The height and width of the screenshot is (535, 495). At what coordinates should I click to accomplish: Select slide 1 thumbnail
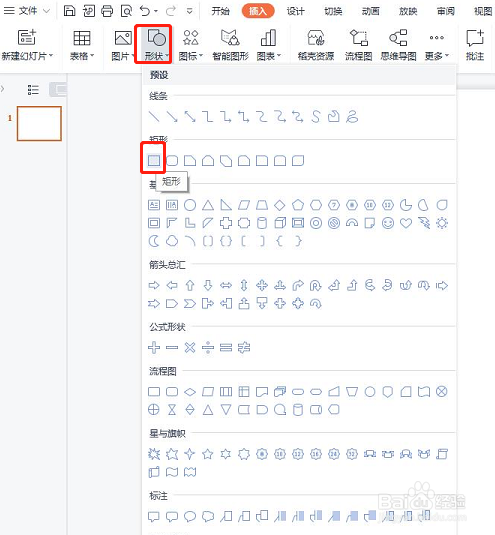click(39, 124)
